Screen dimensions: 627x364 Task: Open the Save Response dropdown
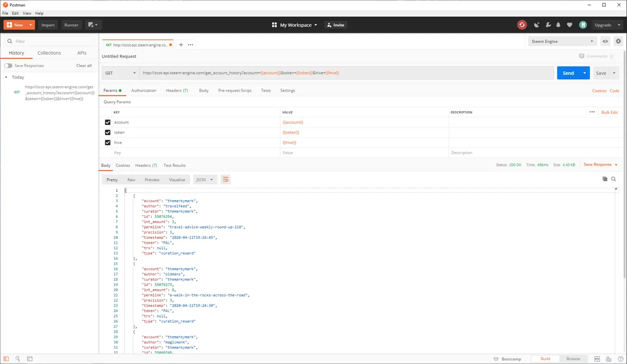click(x=601, y=165)
